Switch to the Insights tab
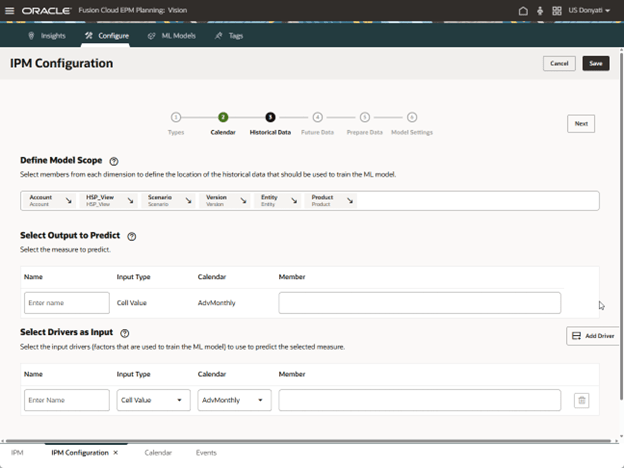 point(47,35)
